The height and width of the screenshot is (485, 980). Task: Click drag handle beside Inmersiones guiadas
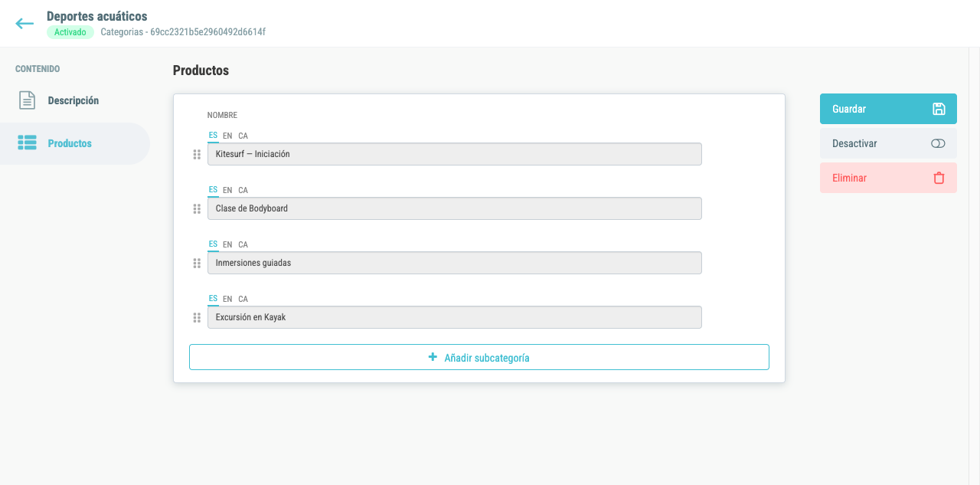tap(197, 264)
